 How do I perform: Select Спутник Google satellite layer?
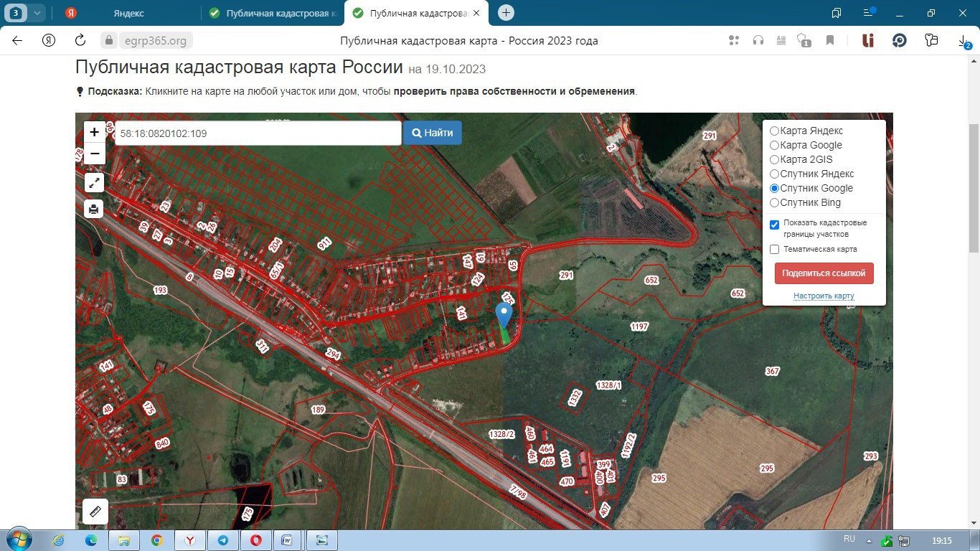click(x=774, y=189)
